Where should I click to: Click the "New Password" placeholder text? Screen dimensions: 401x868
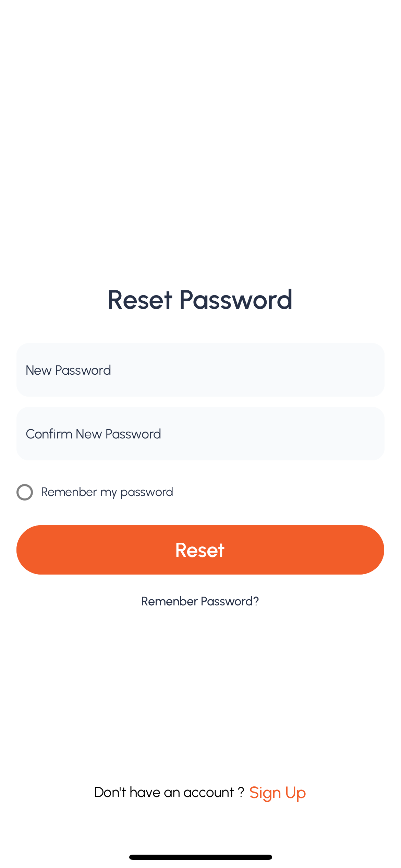tap(69, 370)
